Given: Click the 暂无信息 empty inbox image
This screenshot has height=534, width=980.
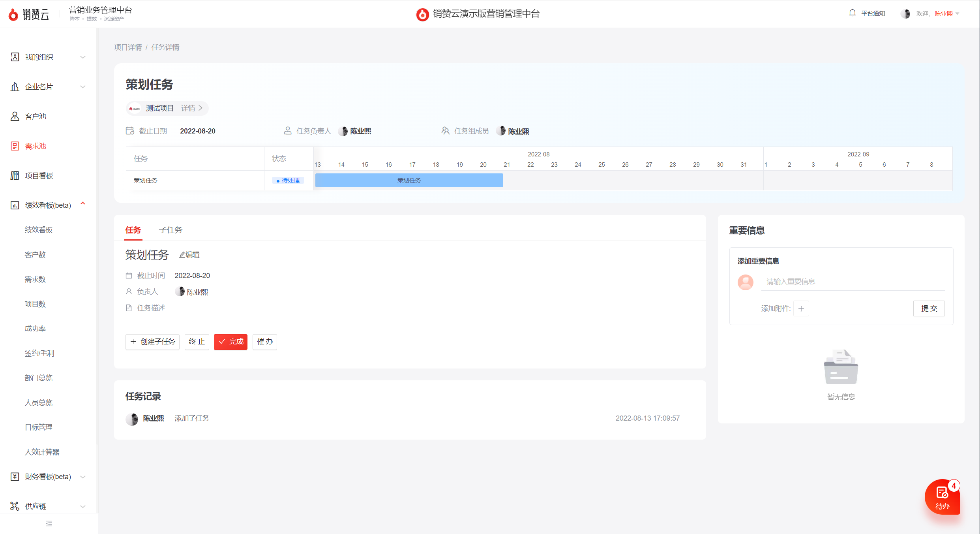Looking at the screenshot, I should coord(841,367).
